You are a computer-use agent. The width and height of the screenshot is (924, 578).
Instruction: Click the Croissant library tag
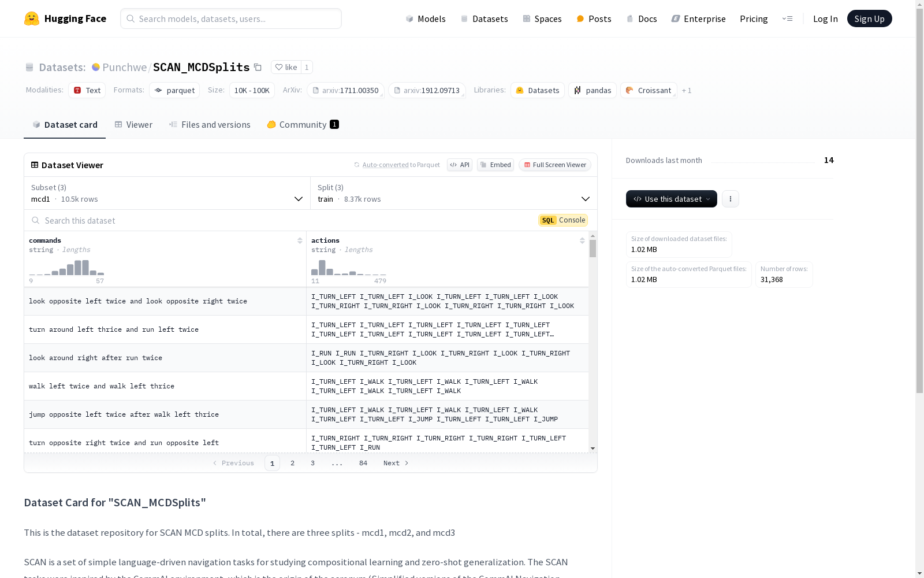point(649,90)
